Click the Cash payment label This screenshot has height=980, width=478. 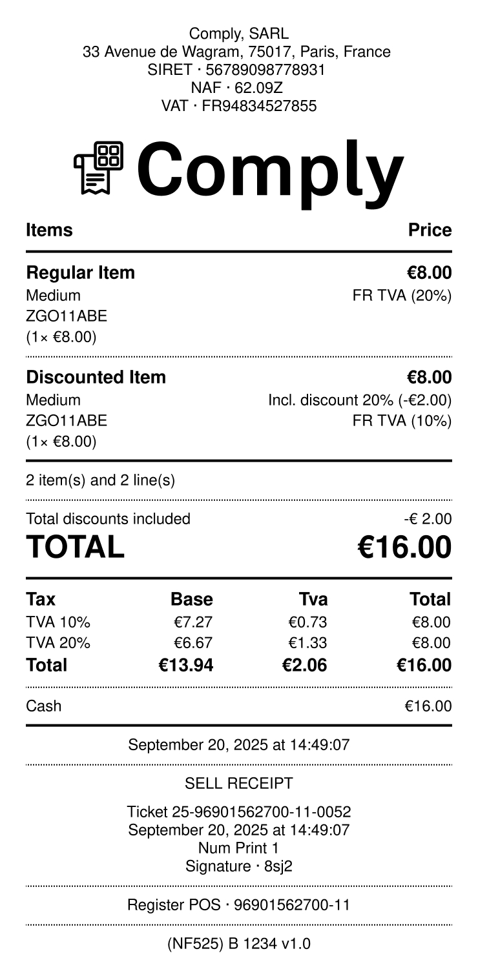point(44,706)
